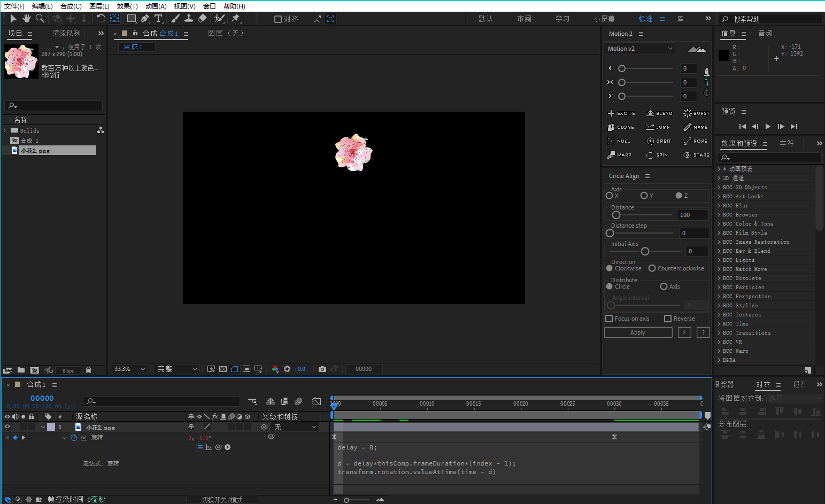Image resolution: width=825 pixels, height=504 pixels.
Task: Select Counterclockwise direction option
Action: coord(652,268)
